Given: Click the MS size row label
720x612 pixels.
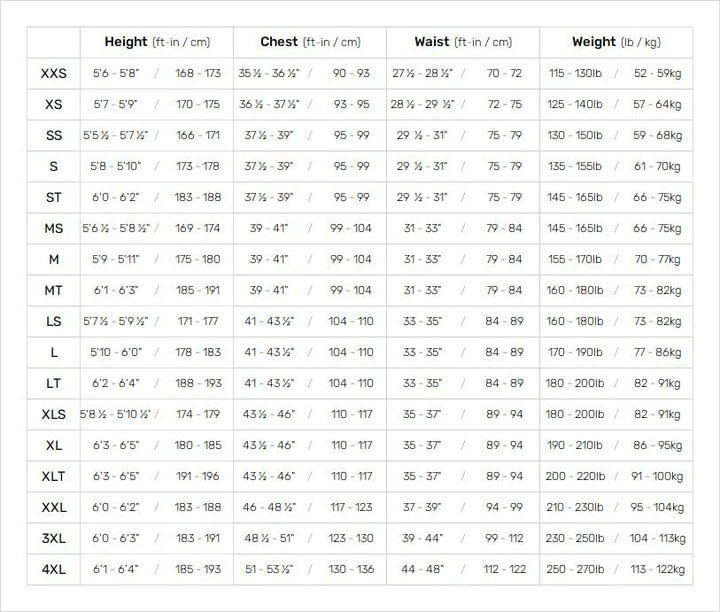Looking at the screenshot, I should [54, 228].
